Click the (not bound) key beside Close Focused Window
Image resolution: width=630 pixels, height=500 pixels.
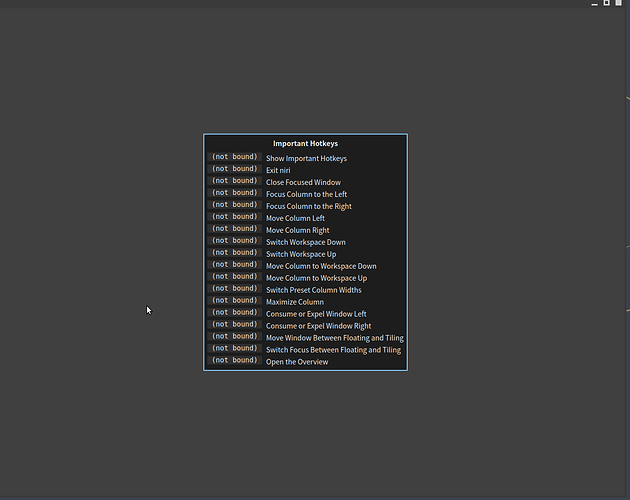[235, 181]
